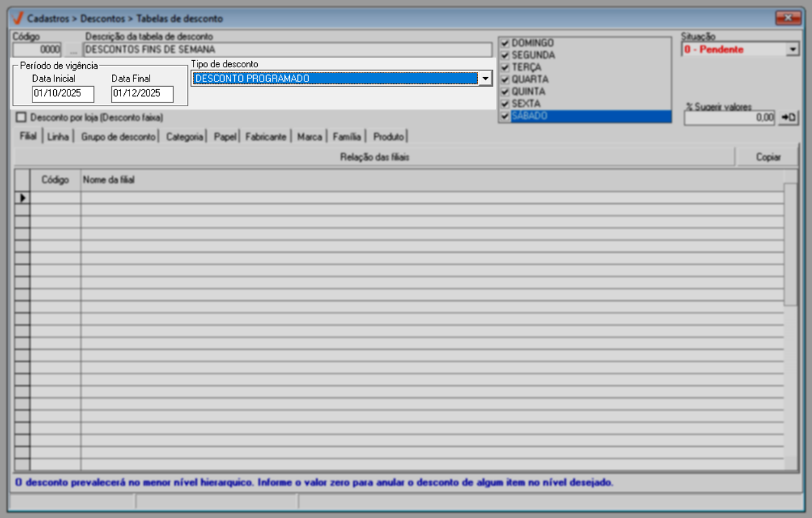Toggle the SEXTA checkbox

505,104
